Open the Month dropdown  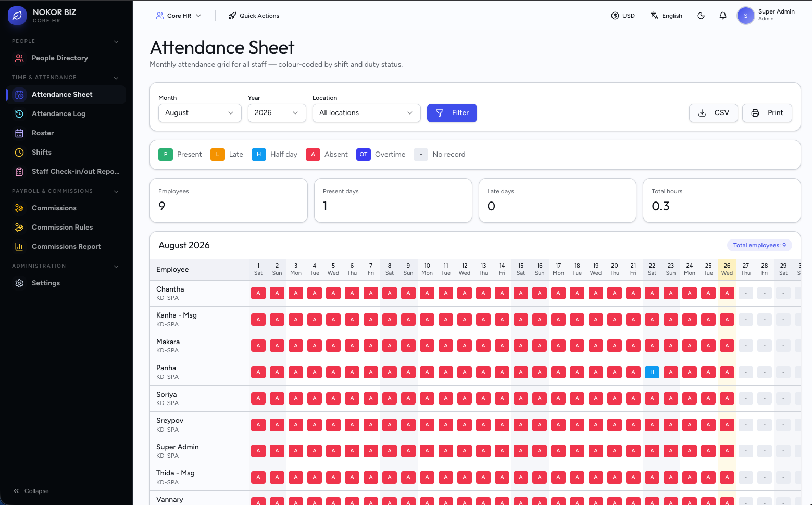tap(200, 113)
